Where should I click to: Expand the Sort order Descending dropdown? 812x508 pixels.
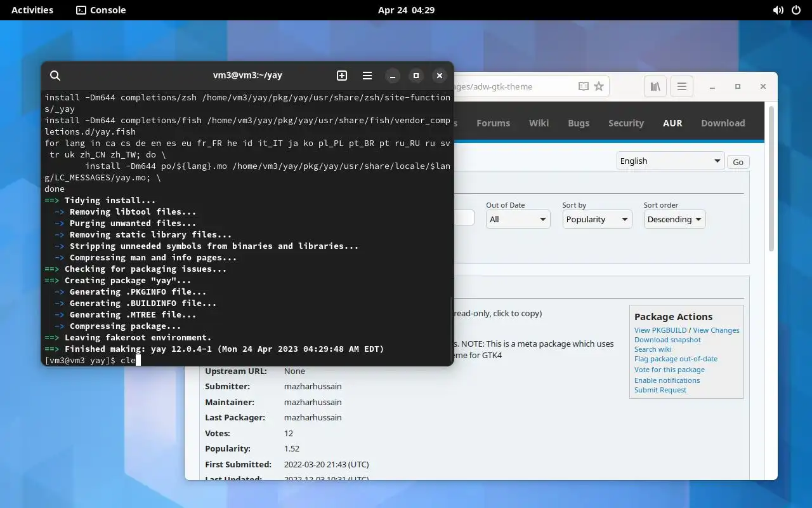[x=674, y=219]
